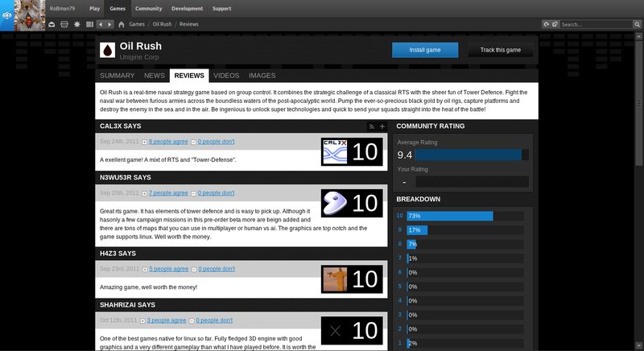Screen dimensions: 644x351
Task: Open the Games menu
Action: pos(118,8)
